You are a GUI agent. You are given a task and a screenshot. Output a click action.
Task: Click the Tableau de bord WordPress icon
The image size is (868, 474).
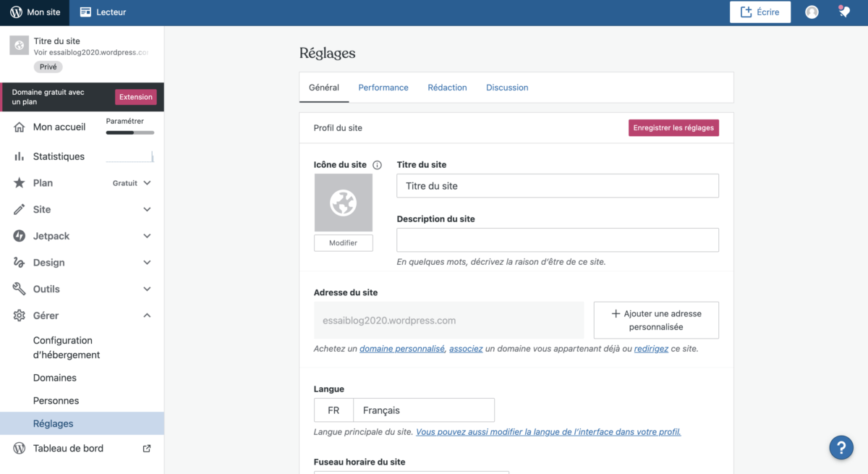click(x=20, y=448)
